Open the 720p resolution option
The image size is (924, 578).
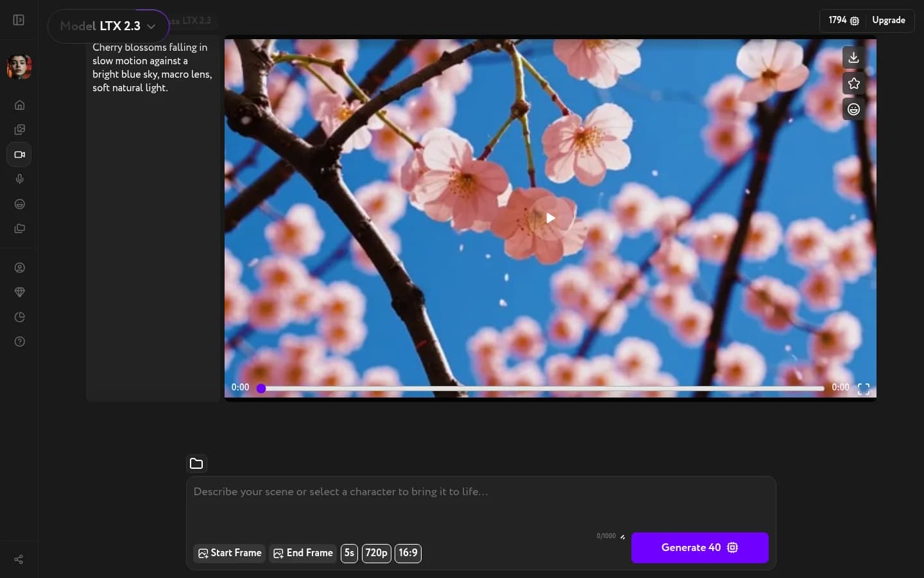pos(376,553)
